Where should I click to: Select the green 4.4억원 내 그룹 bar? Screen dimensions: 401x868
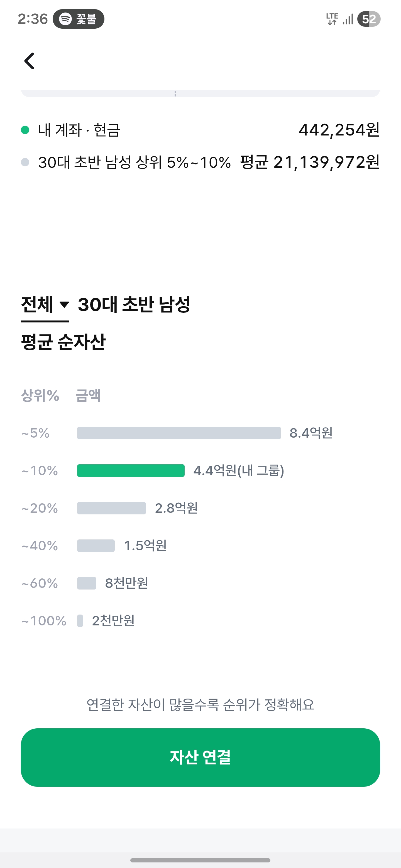pyautogui.click(x=131, y=471)
